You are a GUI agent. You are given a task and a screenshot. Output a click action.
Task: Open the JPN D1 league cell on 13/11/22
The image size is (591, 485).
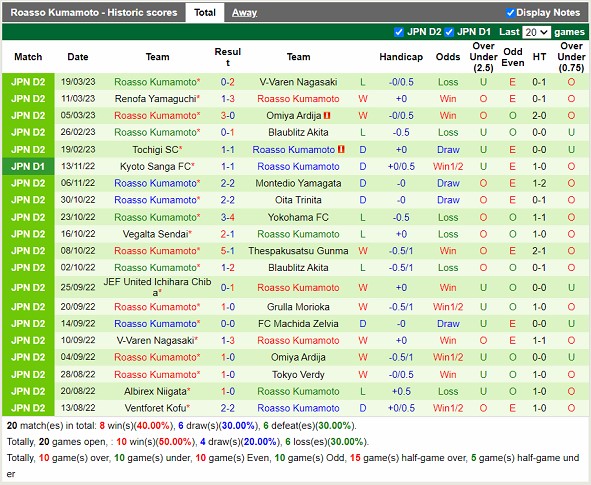[x=28, y=167]
